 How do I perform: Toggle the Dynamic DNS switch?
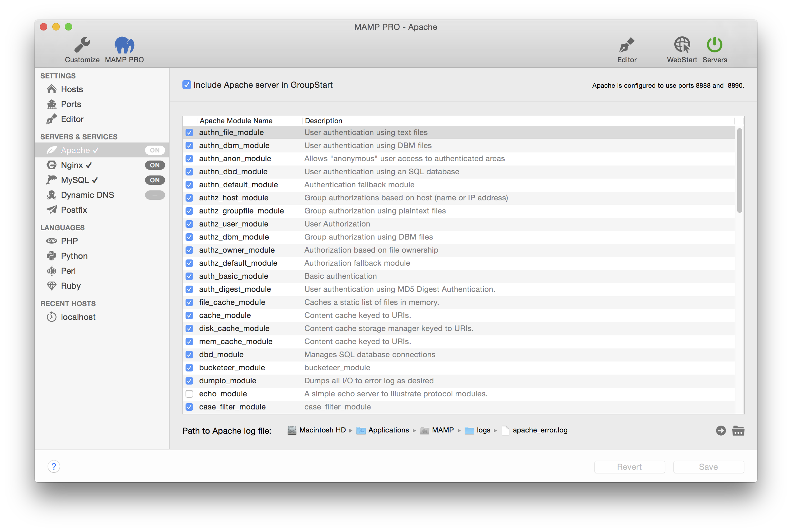[155, 195]
